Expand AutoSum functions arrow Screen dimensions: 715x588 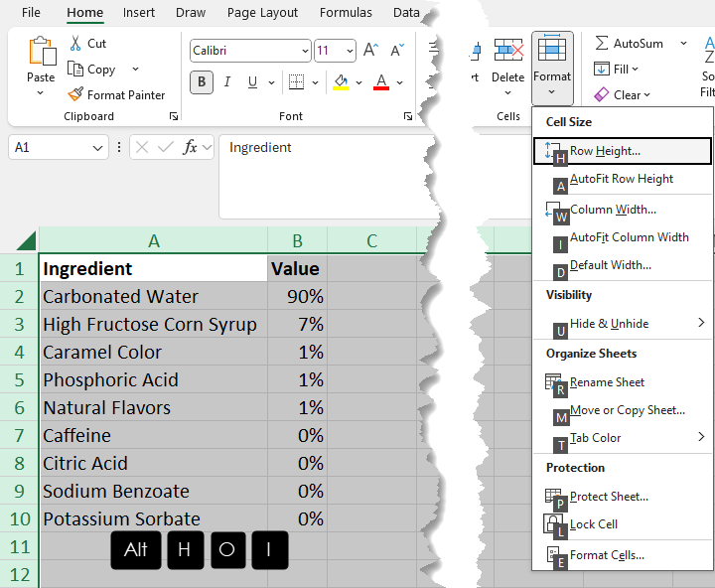(683, 44)
